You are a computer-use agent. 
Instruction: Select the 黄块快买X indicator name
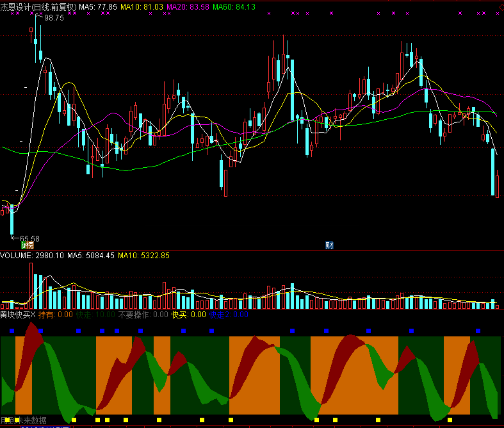(18, 315)
